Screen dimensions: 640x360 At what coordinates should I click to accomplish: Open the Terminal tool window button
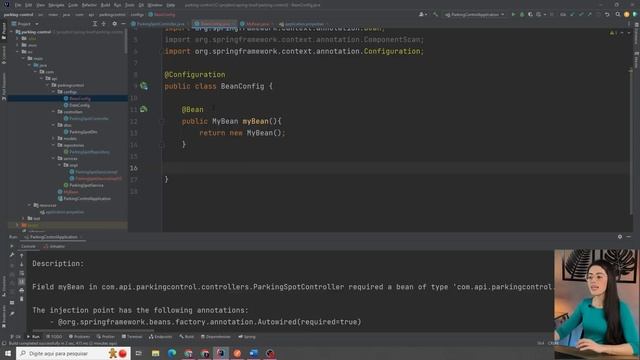(x=132, y=337)
